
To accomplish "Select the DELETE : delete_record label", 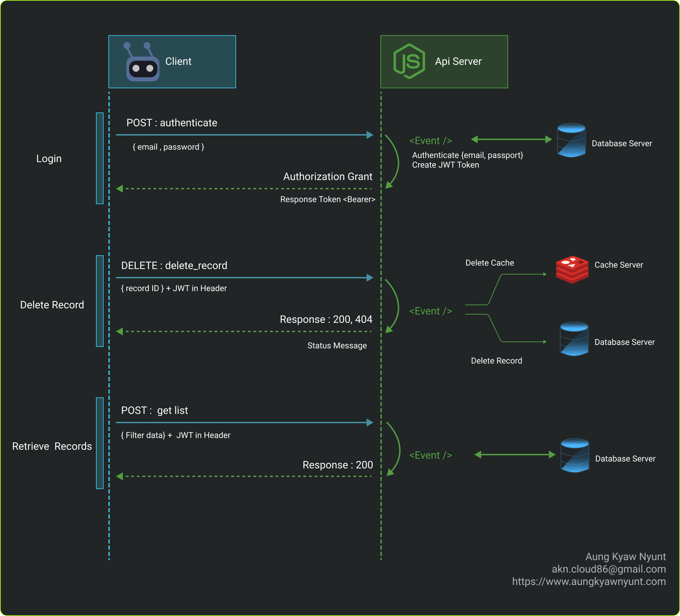I will click(174, 266).
